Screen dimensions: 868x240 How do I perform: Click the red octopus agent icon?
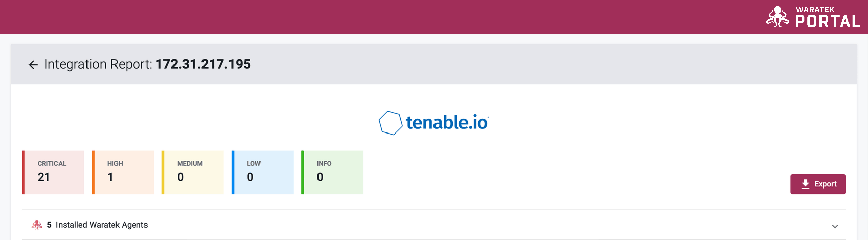(36, 225)
